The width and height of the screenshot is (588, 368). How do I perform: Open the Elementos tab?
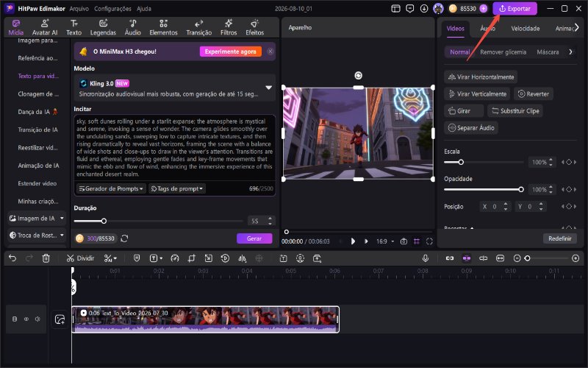pos(163,27)
